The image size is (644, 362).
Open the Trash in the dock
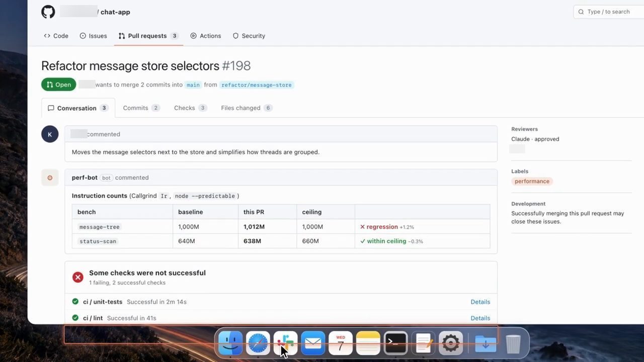tap(513, 343)
